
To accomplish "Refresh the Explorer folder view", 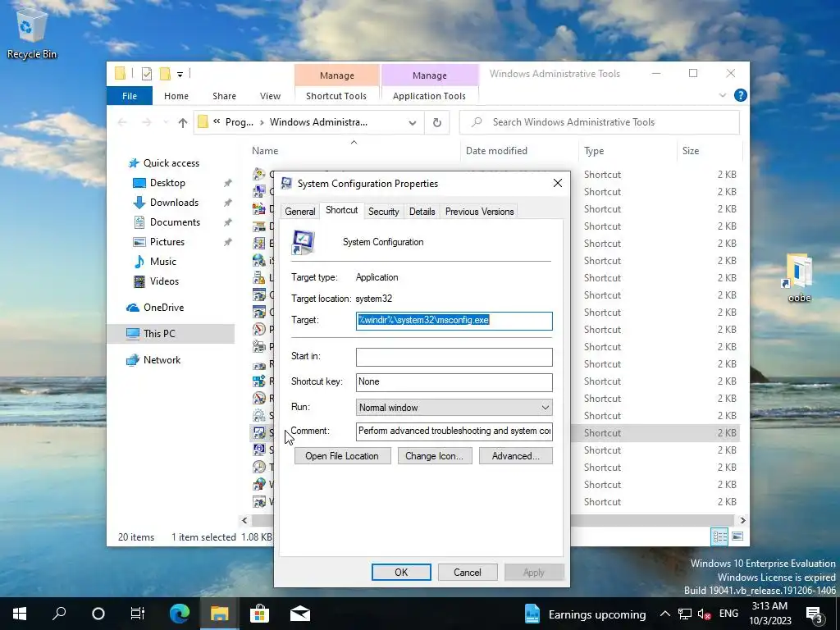I will point(437,123).
